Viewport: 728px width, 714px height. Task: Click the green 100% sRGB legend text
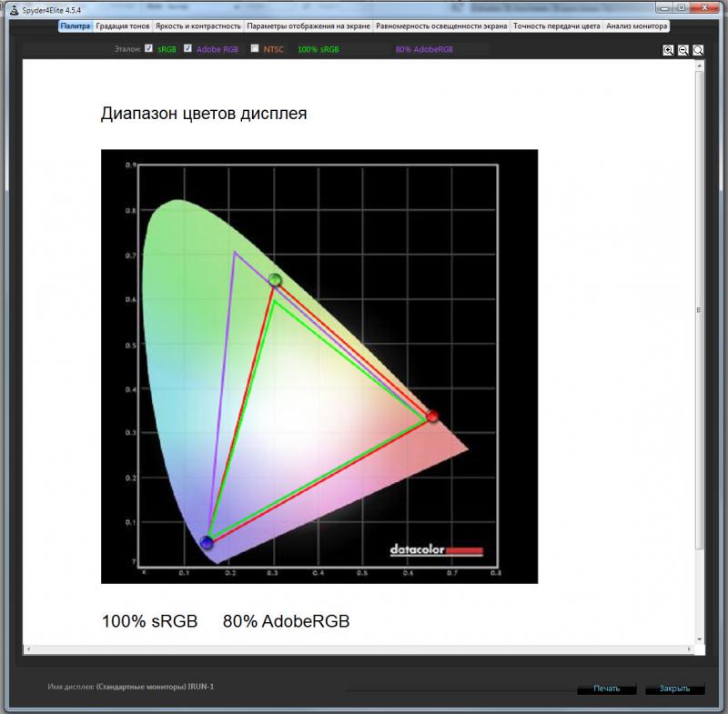pos(318,49)
